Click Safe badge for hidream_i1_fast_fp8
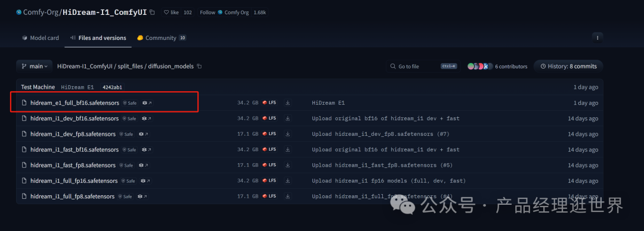 (x=126, y=166)
